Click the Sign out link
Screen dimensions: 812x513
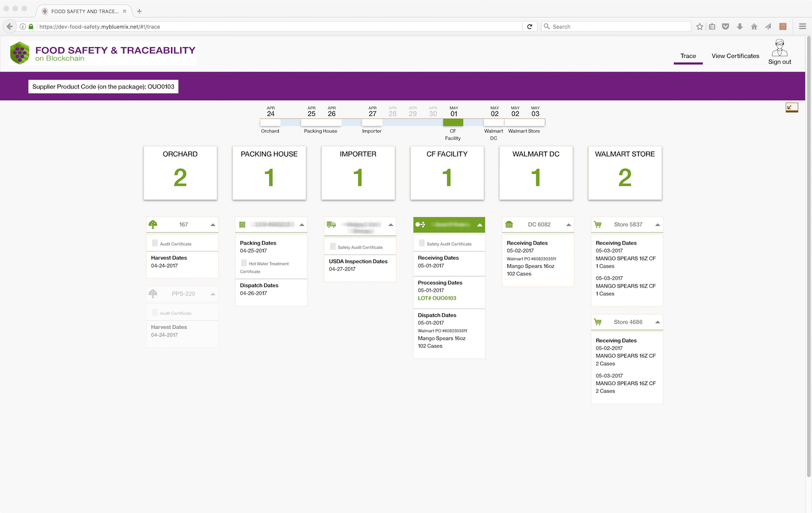point(780,62)
